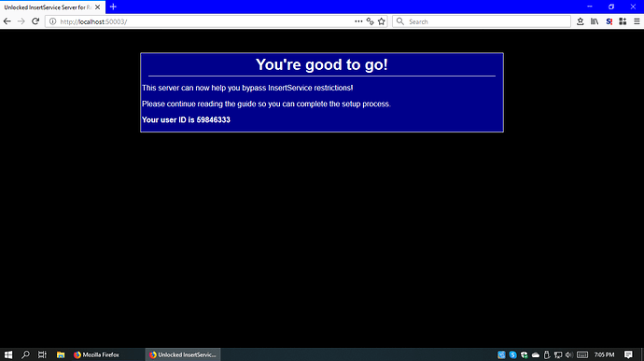Open Task View on the taskbar

pyautogui.click(x=42, y=354)
